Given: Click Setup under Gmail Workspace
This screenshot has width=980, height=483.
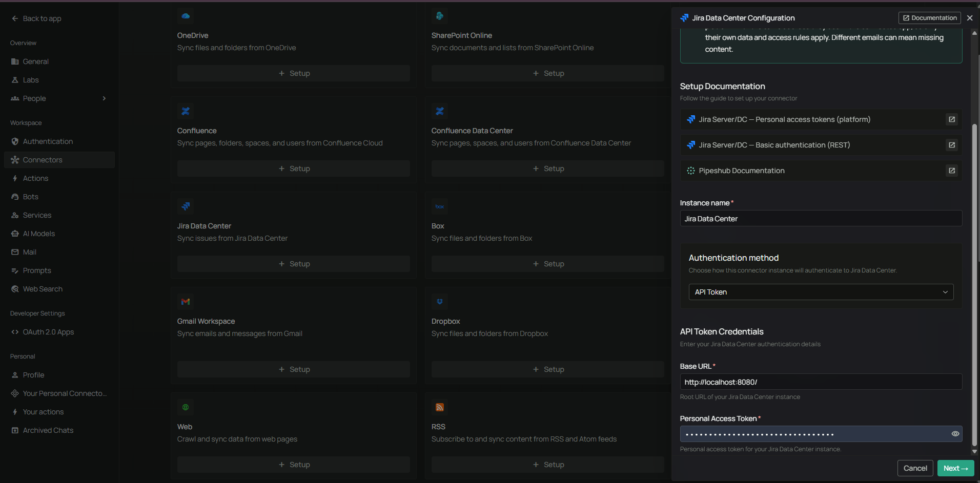Looking at the screenshot, I should click(294, 369).
